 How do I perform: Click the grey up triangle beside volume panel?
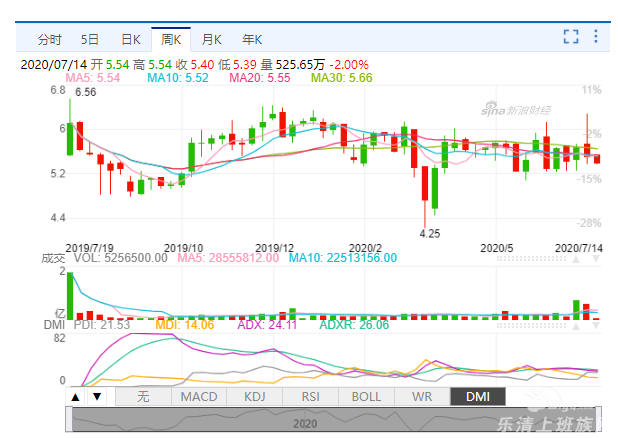[x=576, y=259]
